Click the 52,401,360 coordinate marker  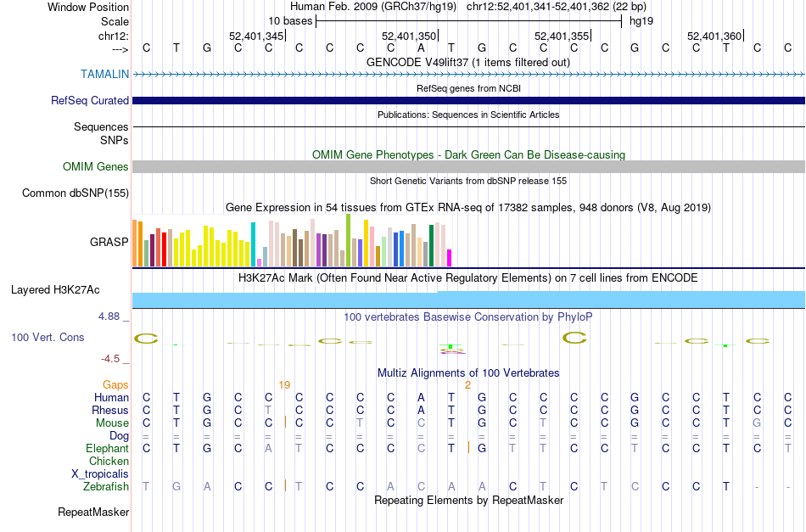click(x=714, y=36)
